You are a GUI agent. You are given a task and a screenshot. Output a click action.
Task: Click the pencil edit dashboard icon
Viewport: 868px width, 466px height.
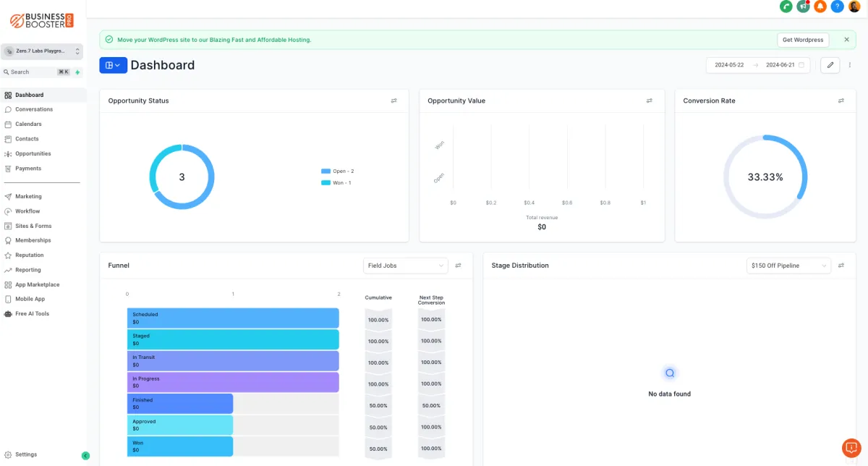point(830,65)
